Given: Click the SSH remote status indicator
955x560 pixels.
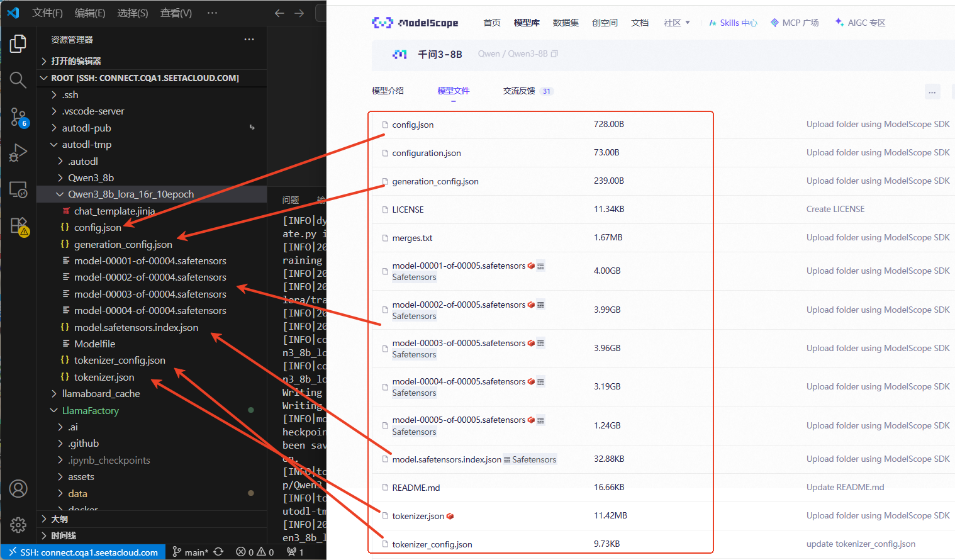Looking at the screenshot, I should click(x=83, y=552).
